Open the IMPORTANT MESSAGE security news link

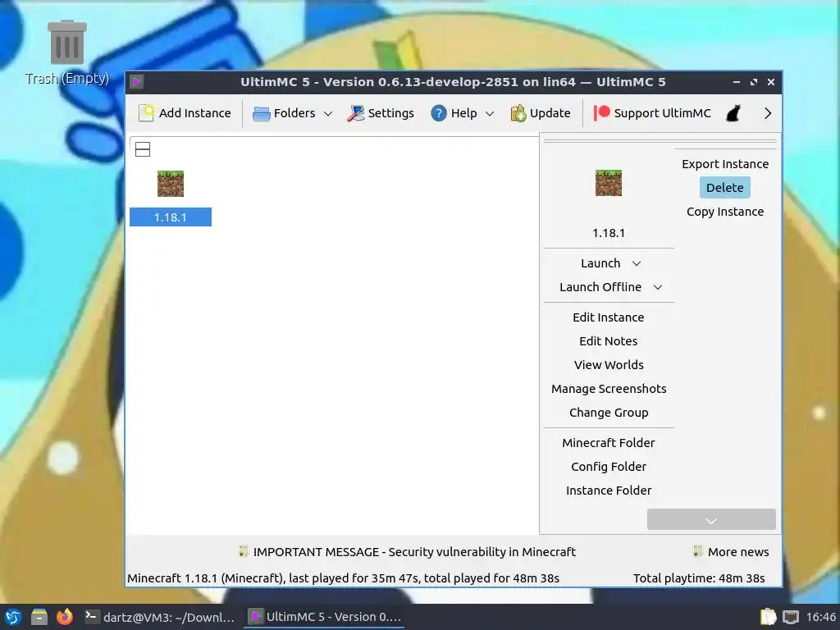tap(407, 552)
